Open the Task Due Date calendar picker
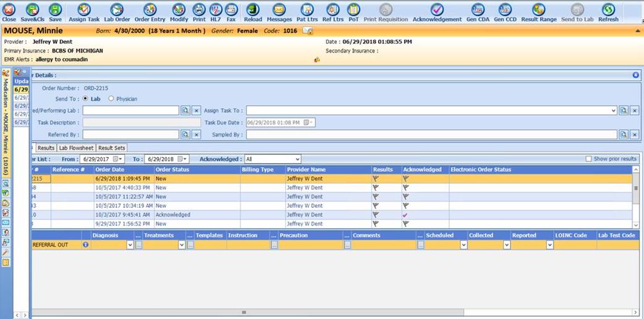This screenshot has height=319, width=644. [x=308, y=122]
